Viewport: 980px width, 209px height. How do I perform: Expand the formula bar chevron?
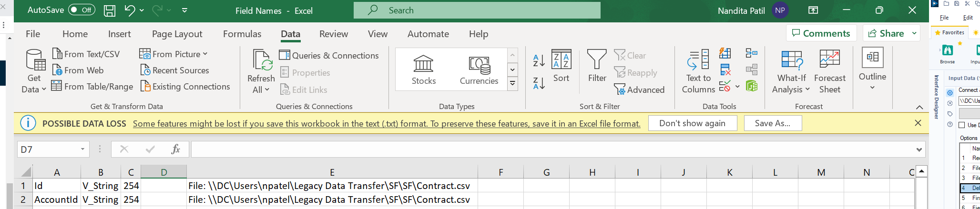coord(919,149)
